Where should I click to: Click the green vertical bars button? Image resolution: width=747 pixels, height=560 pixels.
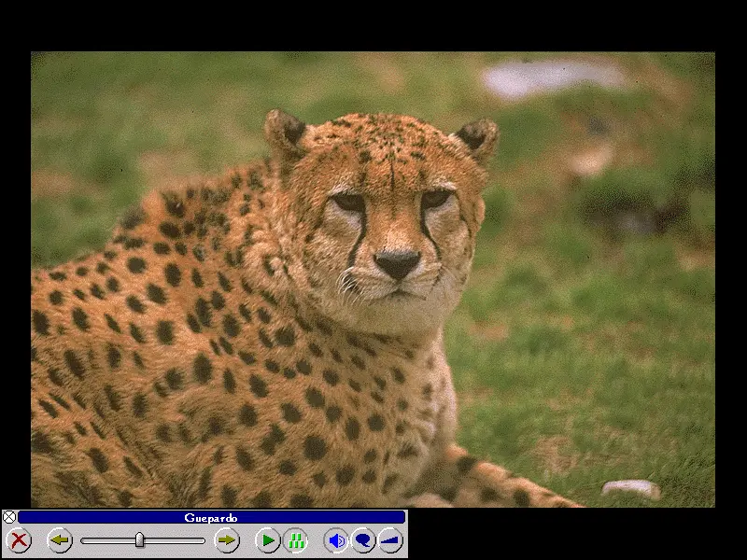click(295, 540)
